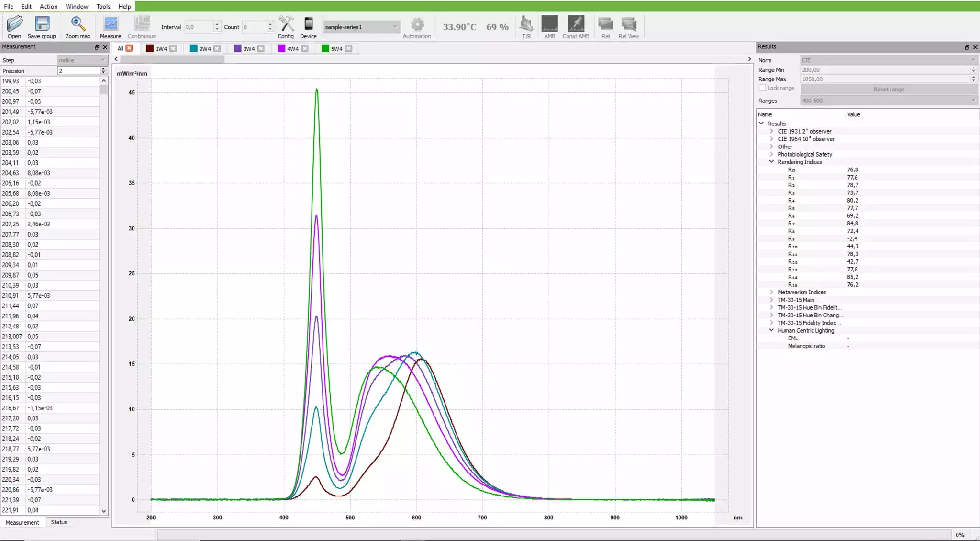This screenshot has width=980, height=541.
Task: Close the 5W4 series tab
Action: [349, 48]
